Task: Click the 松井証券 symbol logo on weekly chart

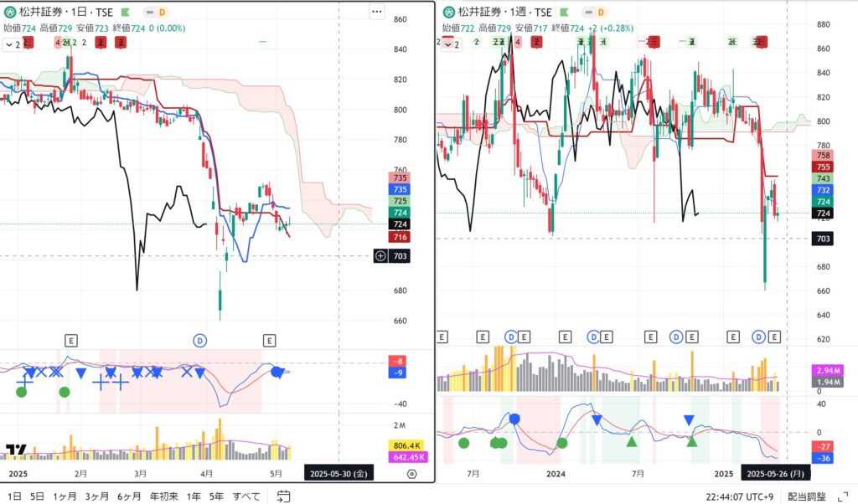Action: click(x=449, y=12)
